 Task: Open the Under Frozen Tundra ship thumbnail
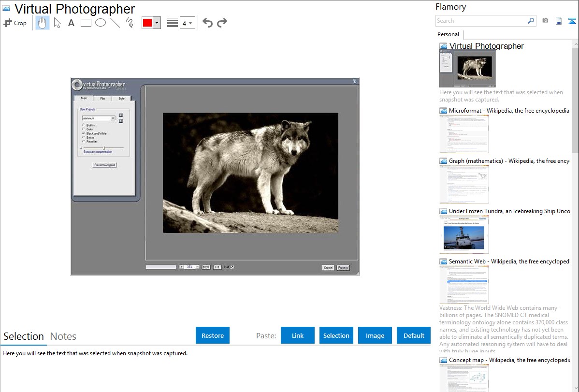pyautogui.click(x=464, y=234)
